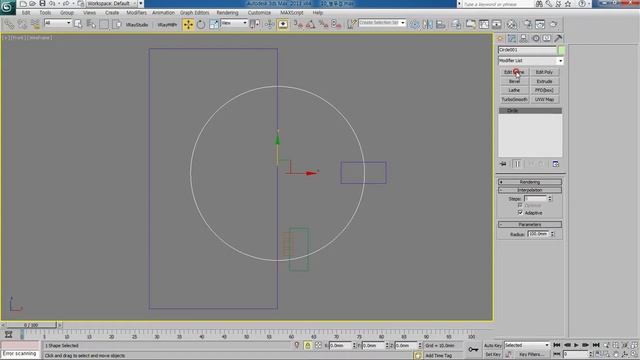Open the Selected key filter dropdown

click(527, 345)
